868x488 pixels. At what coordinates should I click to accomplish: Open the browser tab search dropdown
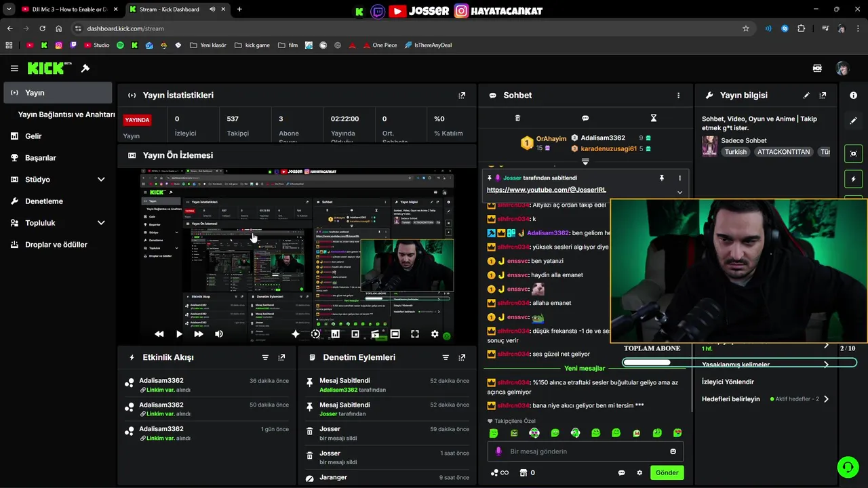(9, 9)
